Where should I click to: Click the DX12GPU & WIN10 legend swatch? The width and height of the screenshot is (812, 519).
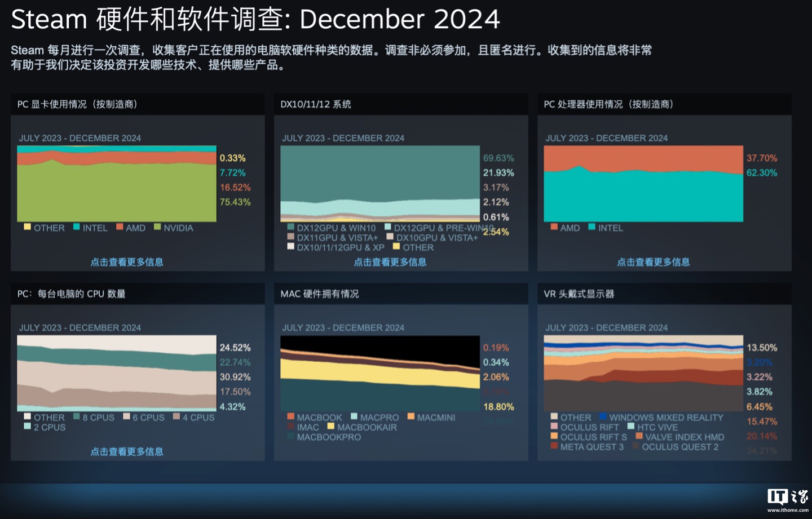(x=290, y=227)
